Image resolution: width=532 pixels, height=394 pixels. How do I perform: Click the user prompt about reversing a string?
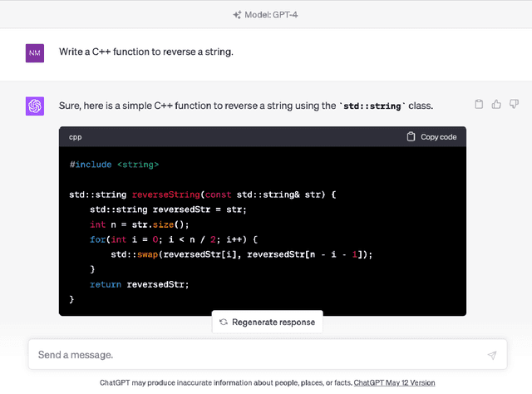click(145, 52)
